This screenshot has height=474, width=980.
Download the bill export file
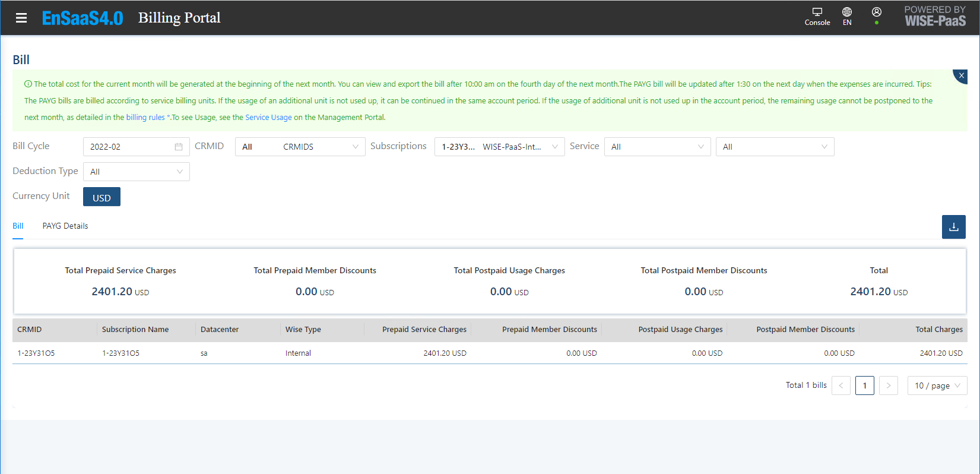click(x=954, y=227)
